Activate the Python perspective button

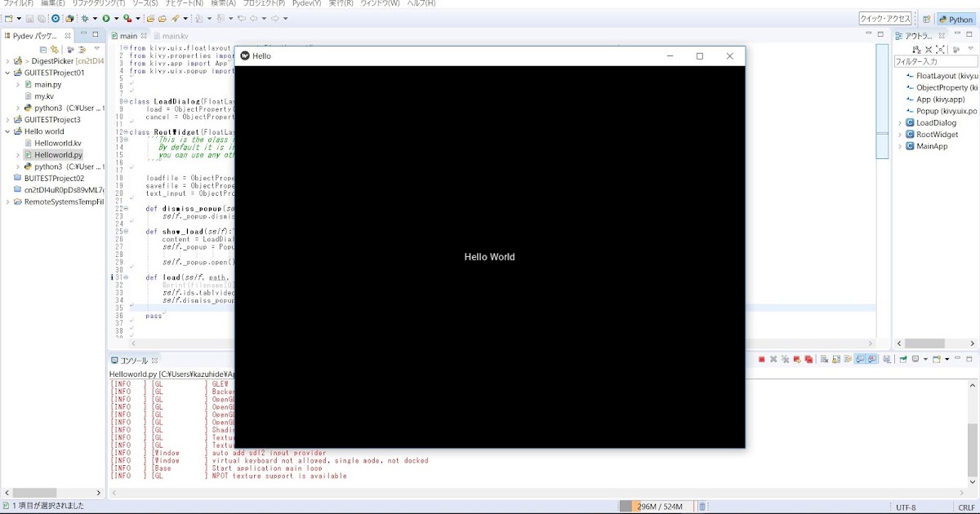click(955, 19)
